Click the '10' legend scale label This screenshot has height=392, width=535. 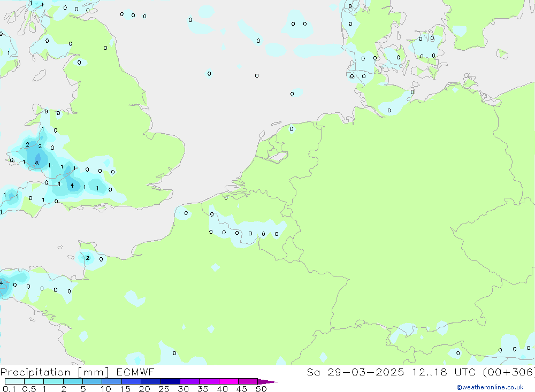106,389
